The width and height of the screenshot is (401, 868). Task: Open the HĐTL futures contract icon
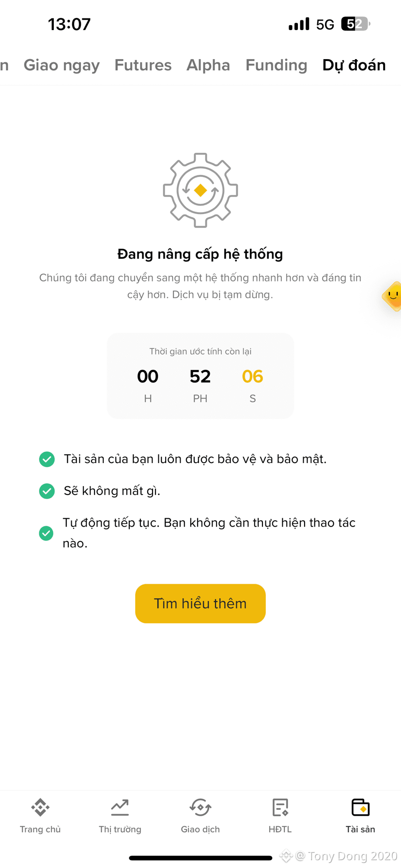coord(280,807)
